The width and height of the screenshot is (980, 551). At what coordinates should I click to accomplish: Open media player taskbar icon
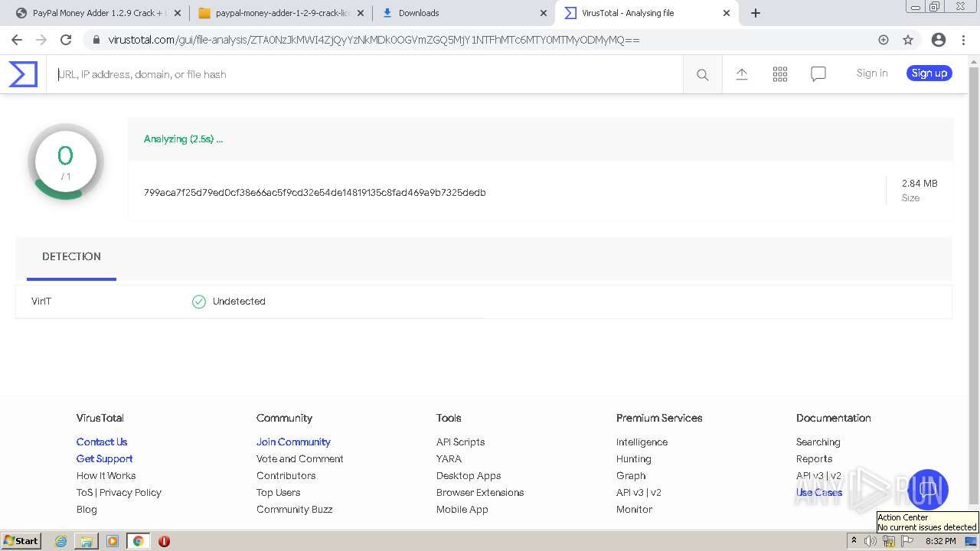point(113,541)
